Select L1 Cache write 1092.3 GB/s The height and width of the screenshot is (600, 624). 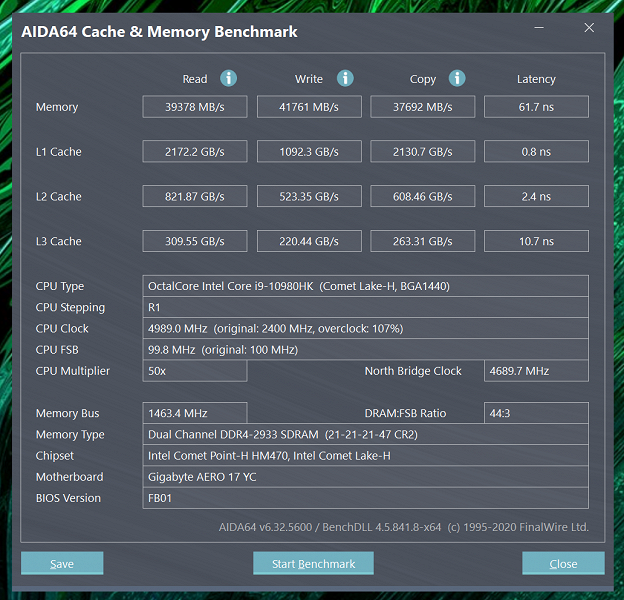[x=309, y=151]
